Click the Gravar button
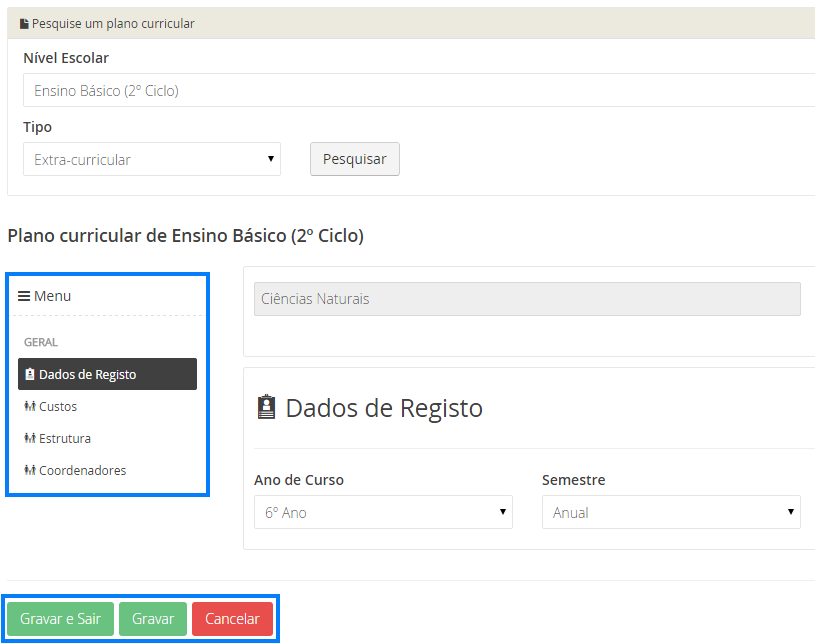Viewport: 815px width, 644px height. click(153, 619)
